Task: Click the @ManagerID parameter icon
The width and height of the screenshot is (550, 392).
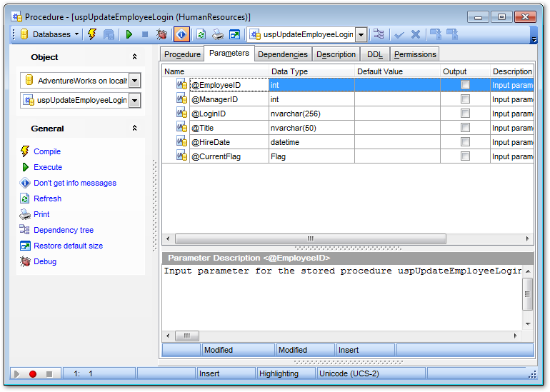Action: [x=181, y=99]
